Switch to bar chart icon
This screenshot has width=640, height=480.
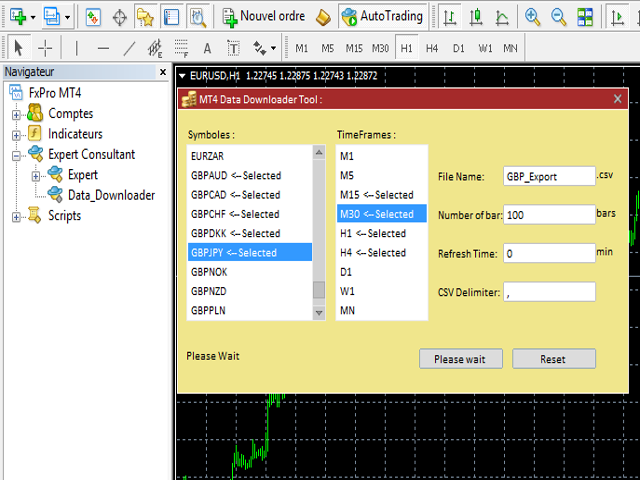450,17
